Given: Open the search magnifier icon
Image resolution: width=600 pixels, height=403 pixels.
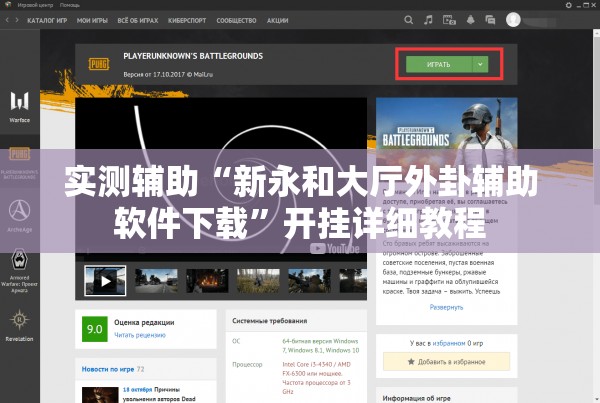Looking at the screenshot, I should click(x=408, y=20).
